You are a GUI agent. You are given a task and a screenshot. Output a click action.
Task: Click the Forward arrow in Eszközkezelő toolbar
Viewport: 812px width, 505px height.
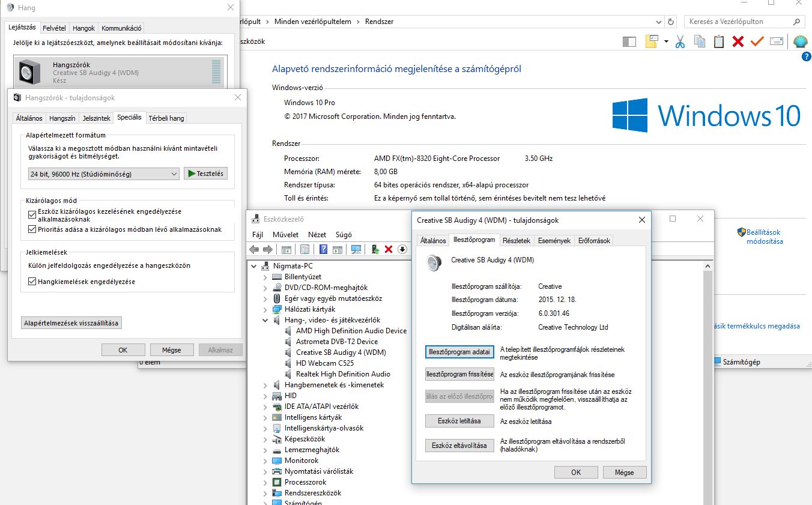(268, 249)
